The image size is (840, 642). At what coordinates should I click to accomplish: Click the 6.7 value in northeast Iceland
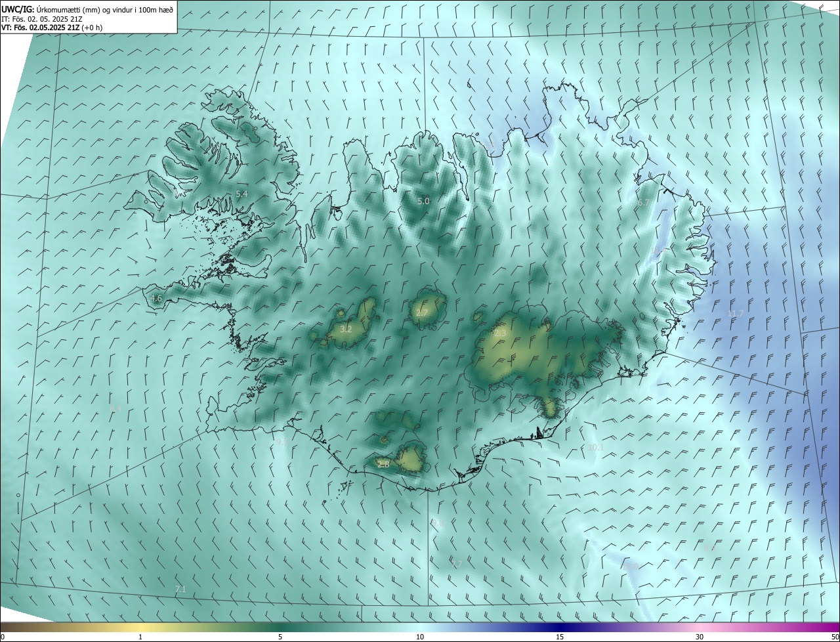[643, 203]
